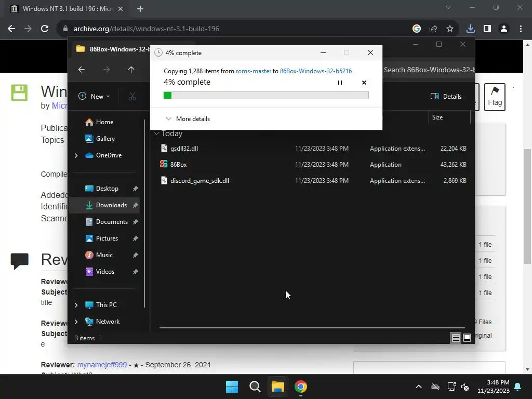The image size is (532, 399).
Task: Unpin Desktop using its pin icon
Action: (136, 189)
